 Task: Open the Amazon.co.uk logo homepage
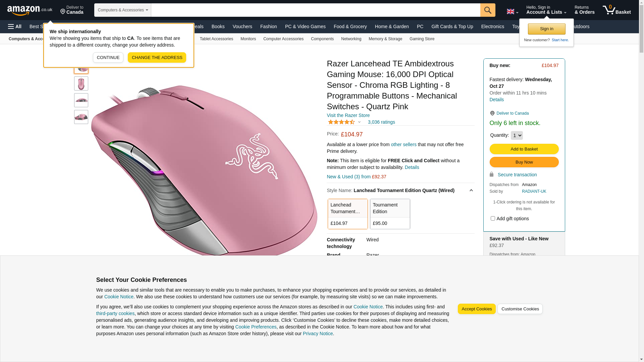[x=30, y=10]
